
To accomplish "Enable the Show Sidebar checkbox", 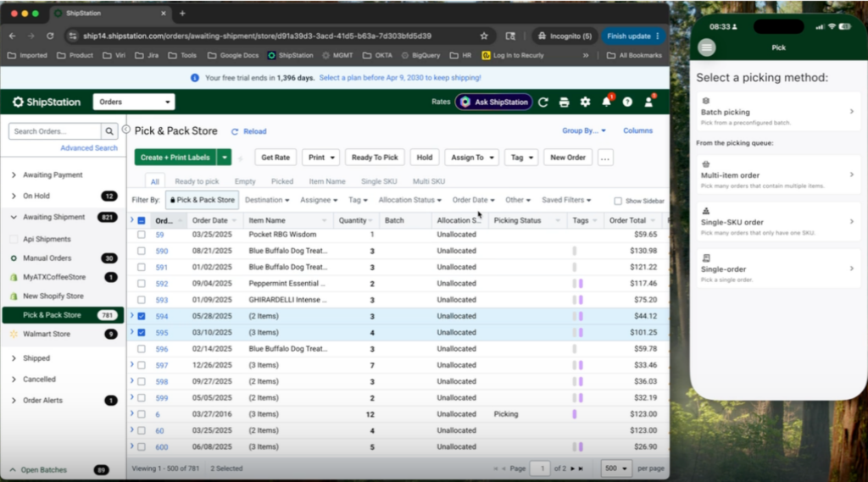I will point(618,201).
